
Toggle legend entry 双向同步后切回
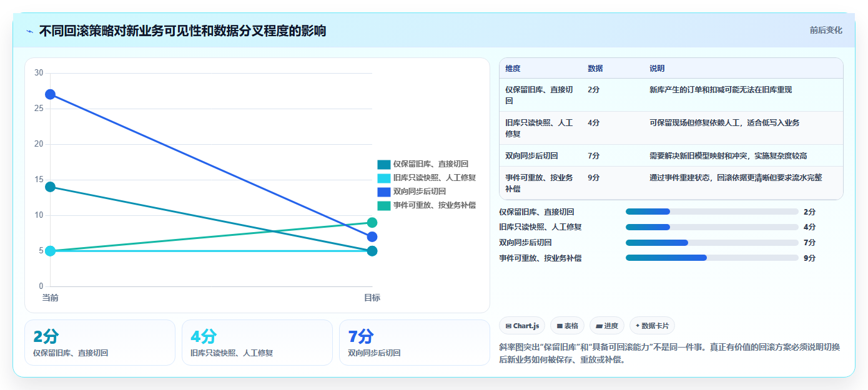[x=412, y=192]
